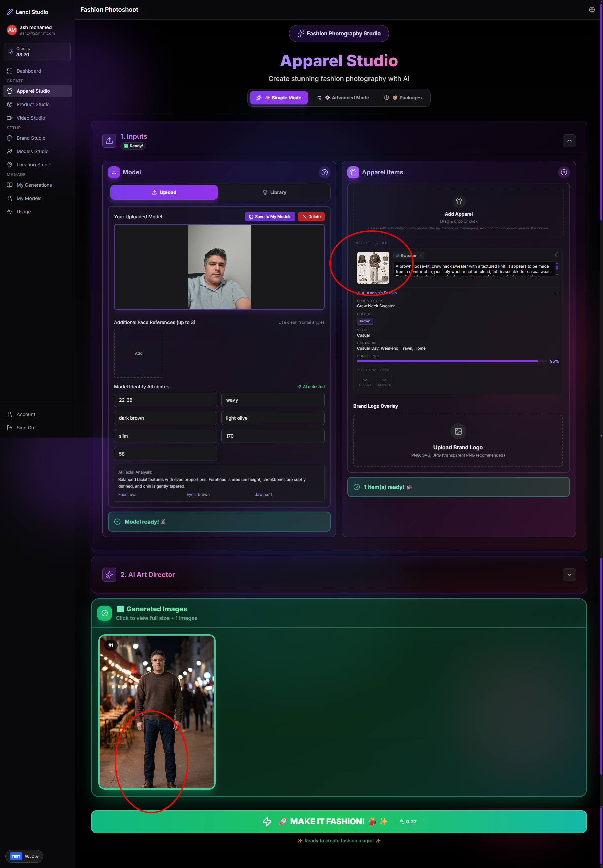Open the Model help question icon
Image resolution: width=603 pixels, height=868 pixels.
click(x=324, y=172)
